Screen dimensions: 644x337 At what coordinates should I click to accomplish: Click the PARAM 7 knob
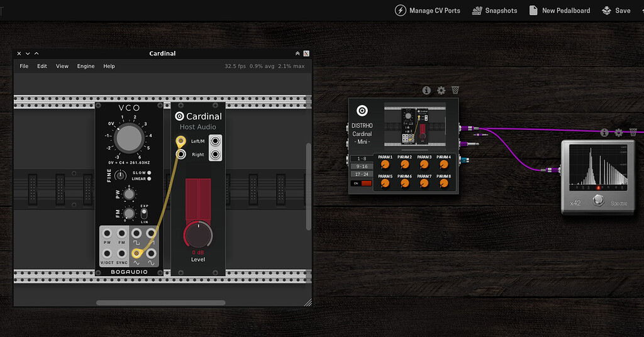click(x=425, y=184)
